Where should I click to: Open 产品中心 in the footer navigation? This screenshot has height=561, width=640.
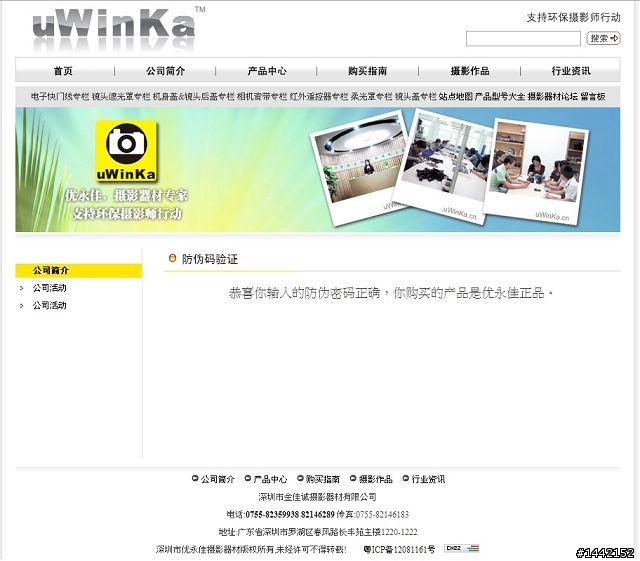pos(270,479)
